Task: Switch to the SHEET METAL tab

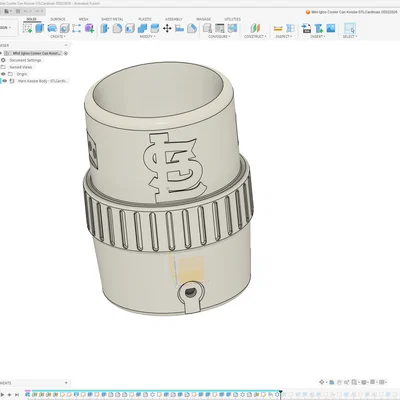Action: click(x=112, y=19)
